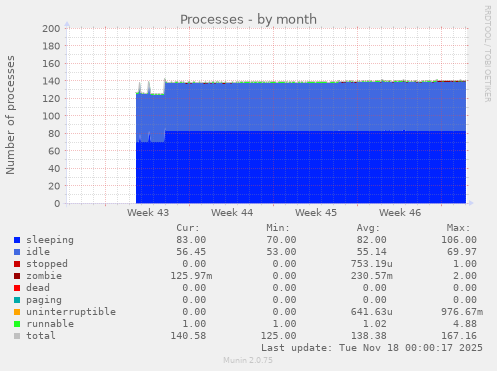The image size is (497, 371).
Task: Click zombie current value 125.97m
Action: click(191, 276)
